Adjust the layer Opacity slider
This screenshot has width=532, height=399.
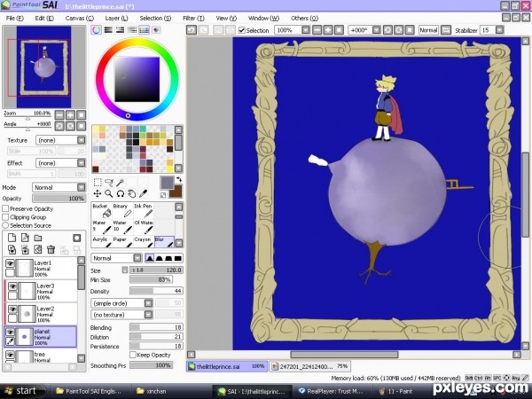(x=59, y=199)
